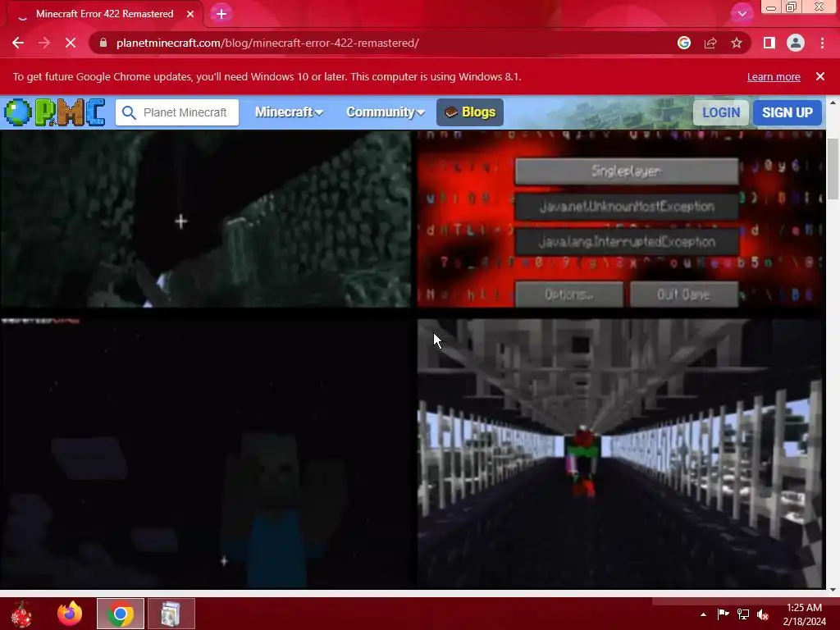Launch Firefox from the taskbar

pyautogui.click(x=71, y=614)
